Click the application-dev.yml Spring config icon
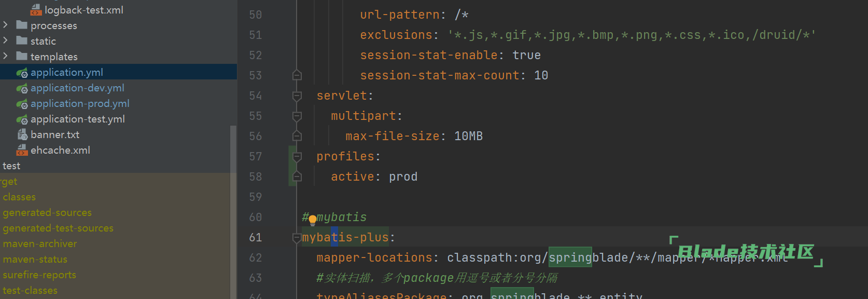Viewport: 868px width, 299px height. coord(22,88)
